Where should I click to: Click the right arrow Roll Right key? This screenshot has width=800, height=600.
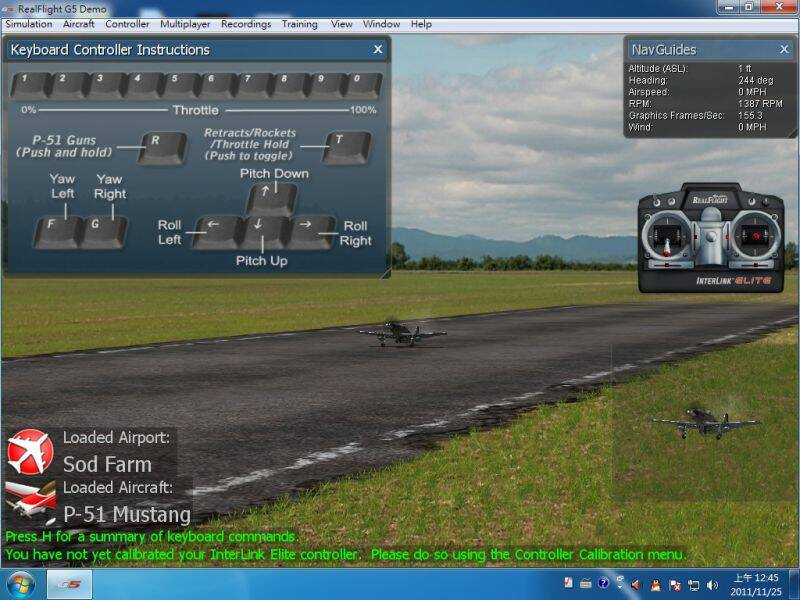coord(311,232)
